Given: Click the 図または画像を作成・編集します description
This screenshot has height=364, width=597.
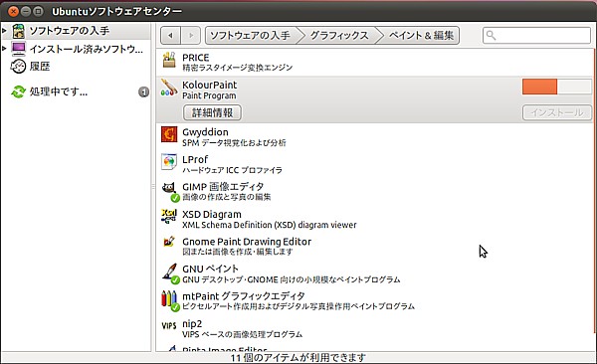Looking at the screenshot, I should [x=238, y=252].
